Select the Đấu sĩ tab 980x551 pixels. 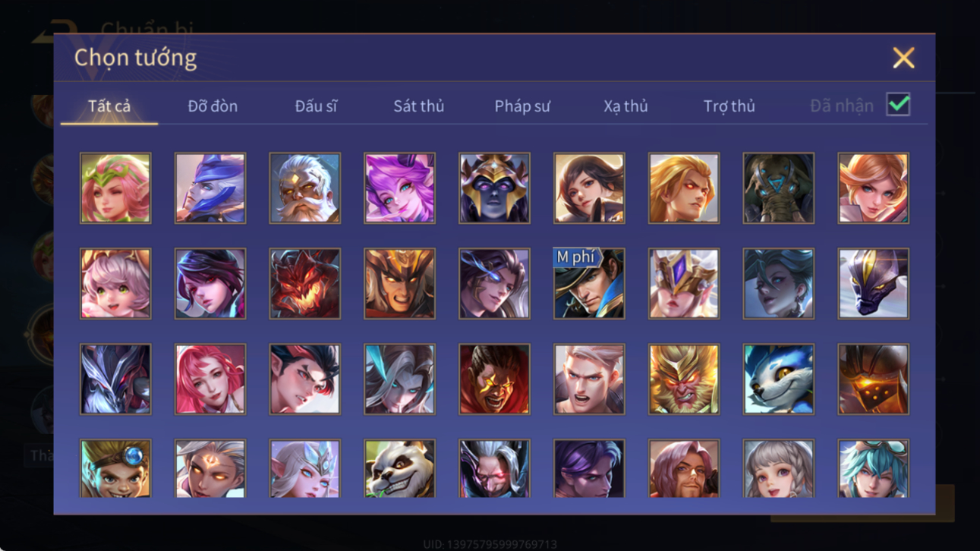[x=316, y=106]
